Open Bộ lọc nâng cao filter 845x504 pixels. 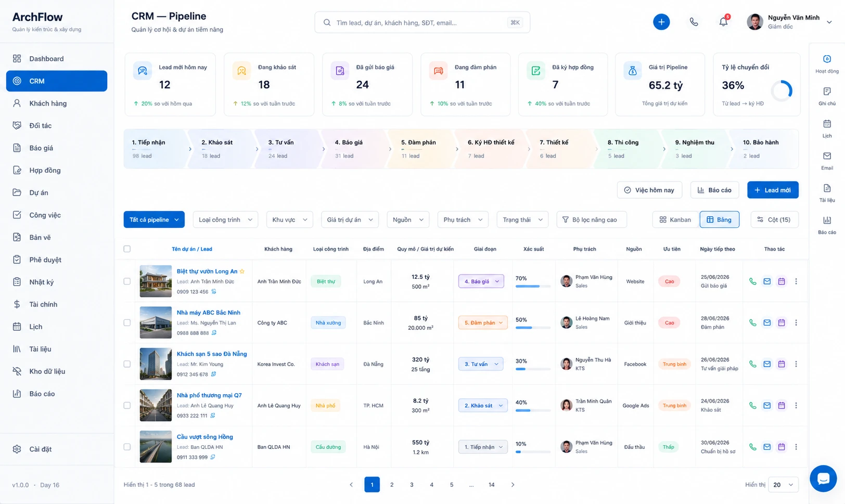click(592, 219)
